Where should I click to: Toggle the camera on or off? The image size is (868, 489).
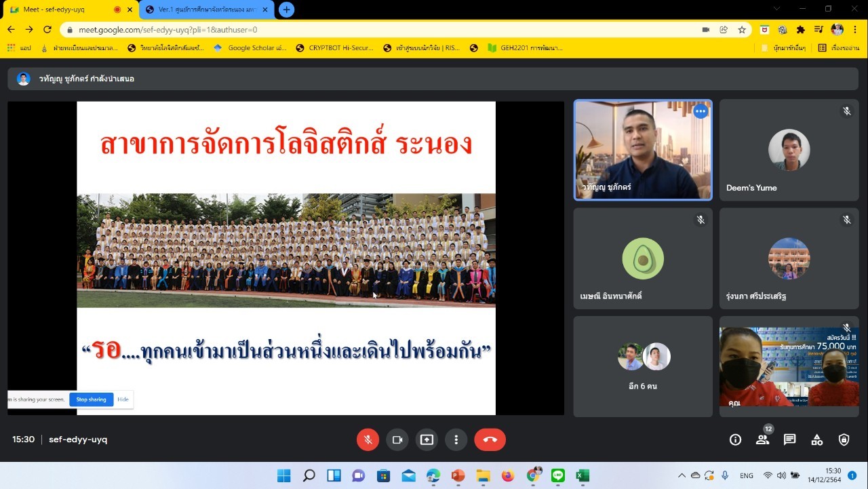click(397, 439)
